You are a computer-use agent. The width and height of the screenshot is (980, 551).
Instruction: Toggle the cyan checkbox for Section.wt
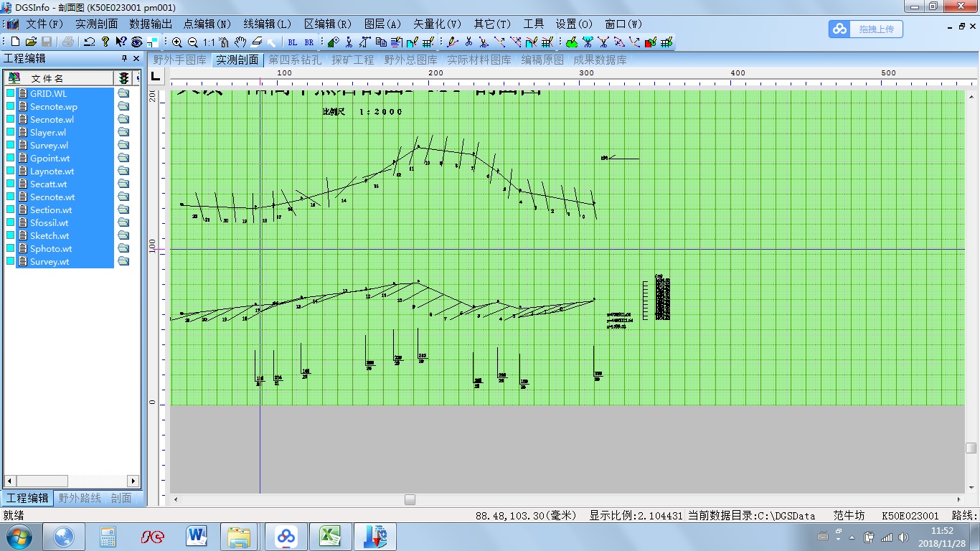tap(11, 209)
